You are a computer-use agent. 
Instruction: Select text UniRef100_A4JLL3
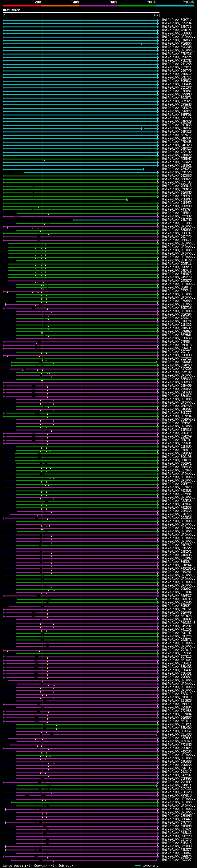176,832
